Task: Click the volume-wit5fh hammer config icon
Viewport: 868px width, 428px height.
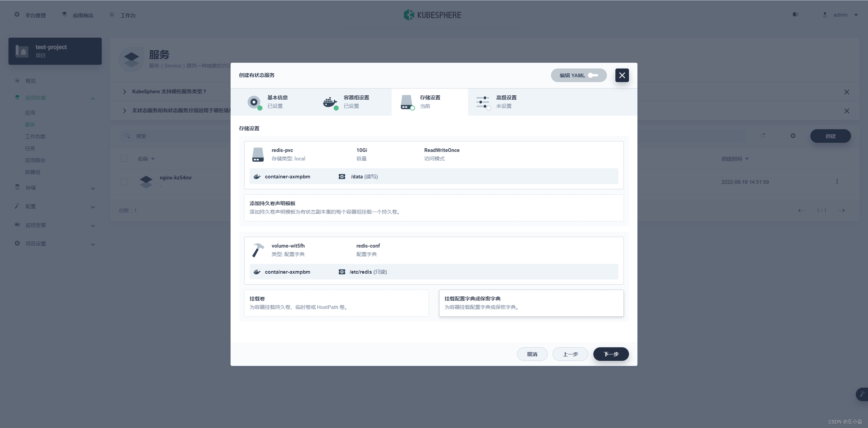Action: (x=258, y=250)
